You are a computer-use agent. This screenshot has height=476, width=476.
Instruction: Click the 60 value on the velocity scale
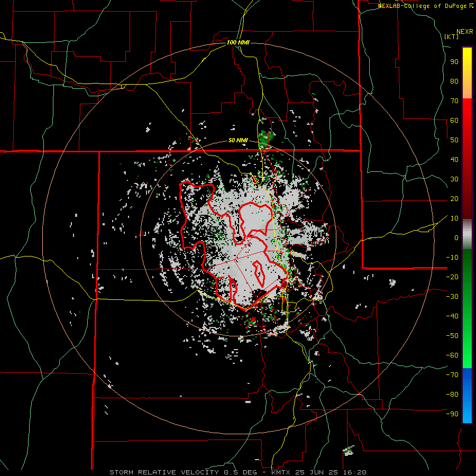pos(454,121)
